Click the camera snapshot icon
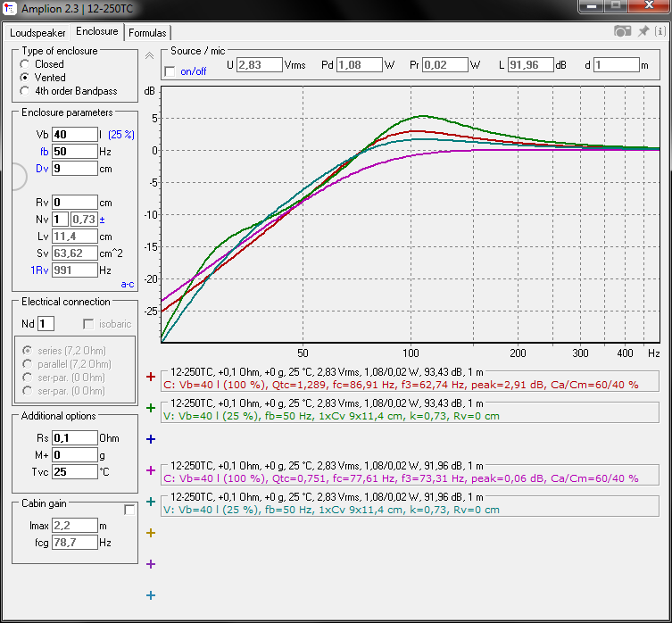Viewport: 672px width, 623px height. tap(622, 31)
